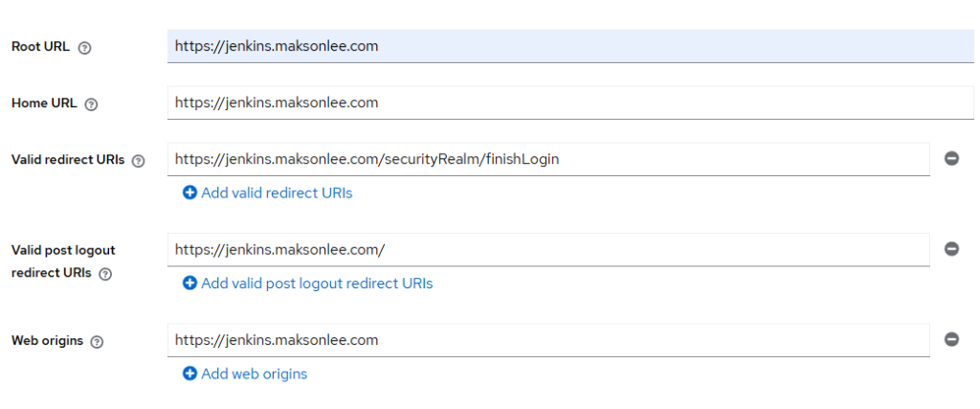
Task: Click the plus icon for valid redirect URIs
Action: click(x=189, y=193)
